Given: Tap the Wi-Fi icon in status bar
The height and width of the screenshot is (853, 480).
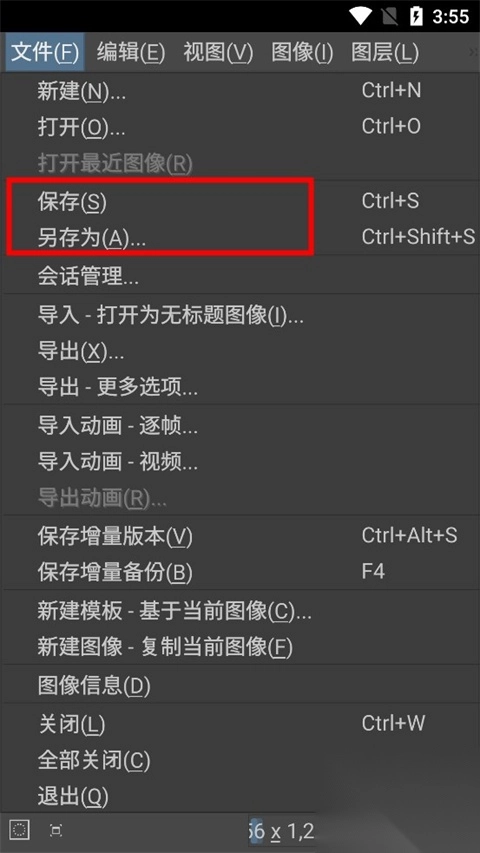Looking at the screenshot, I should pyautogui.click(x=361, y=16).
